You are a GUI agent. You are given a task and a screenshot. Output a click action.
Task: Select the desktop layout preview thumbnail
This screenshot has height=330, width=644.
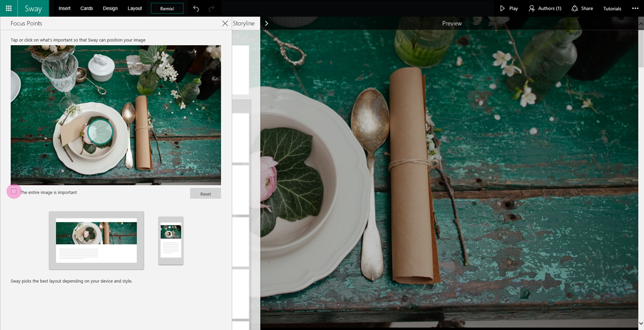pyautogui.click(x=96, y=240)
